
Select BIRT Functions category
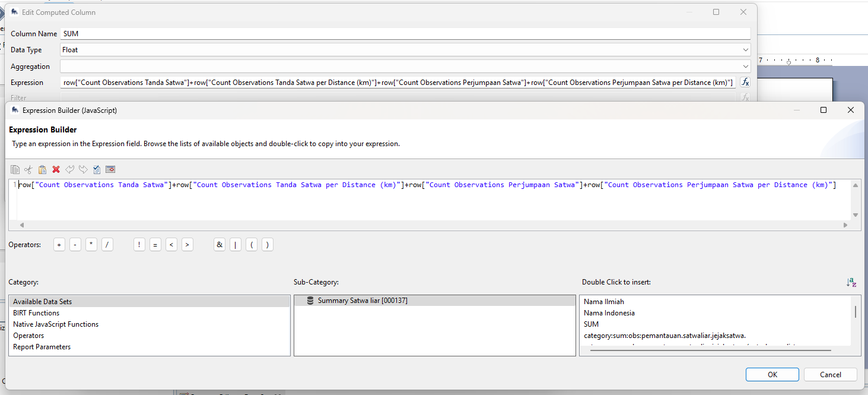[x=36, y=313]
